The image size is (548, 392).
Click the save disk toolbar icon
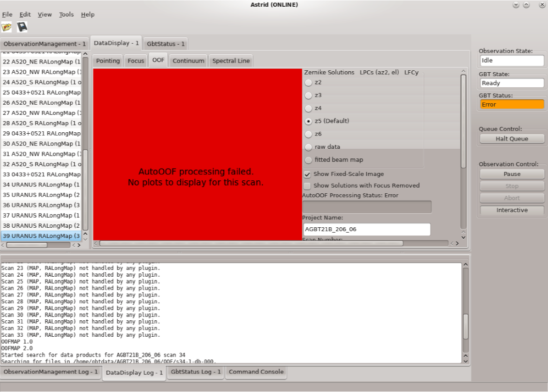click(22, 27)
